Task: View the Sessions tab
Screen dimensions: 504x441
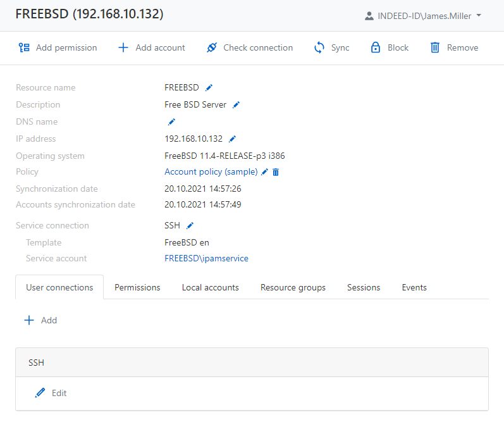Action: click(x=364, y=287)
